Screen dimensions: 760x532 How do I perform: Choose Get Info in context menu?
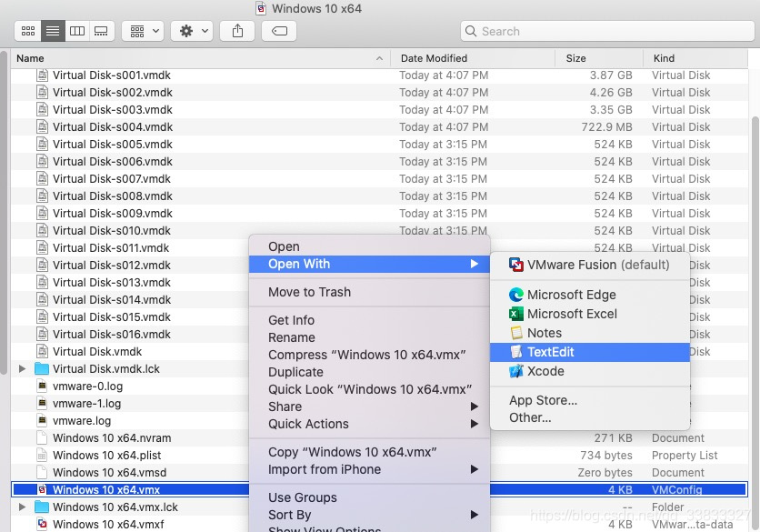[x=369, y=320]
